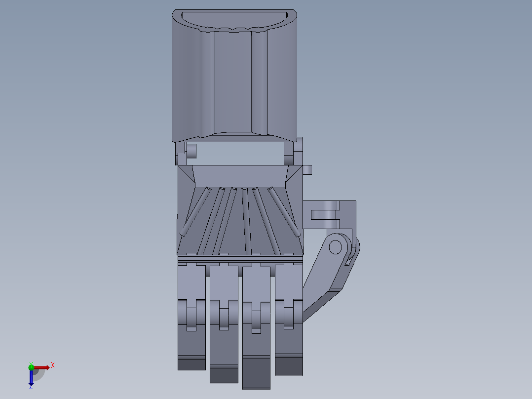
Task: Select the circular pivot hole on the thumb
Action: click(335, 247)
